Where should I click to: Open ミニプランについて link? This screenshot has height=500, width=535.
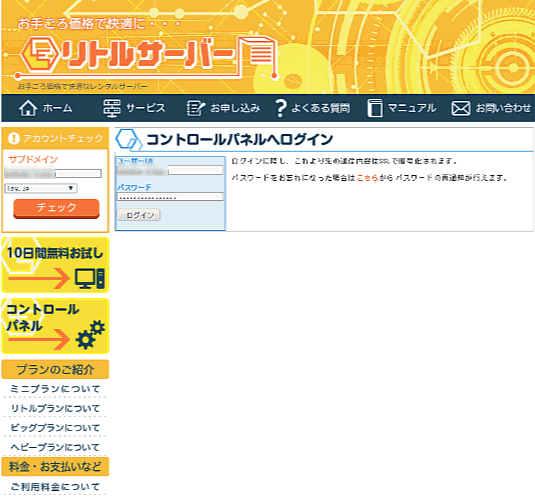(55, 389)
